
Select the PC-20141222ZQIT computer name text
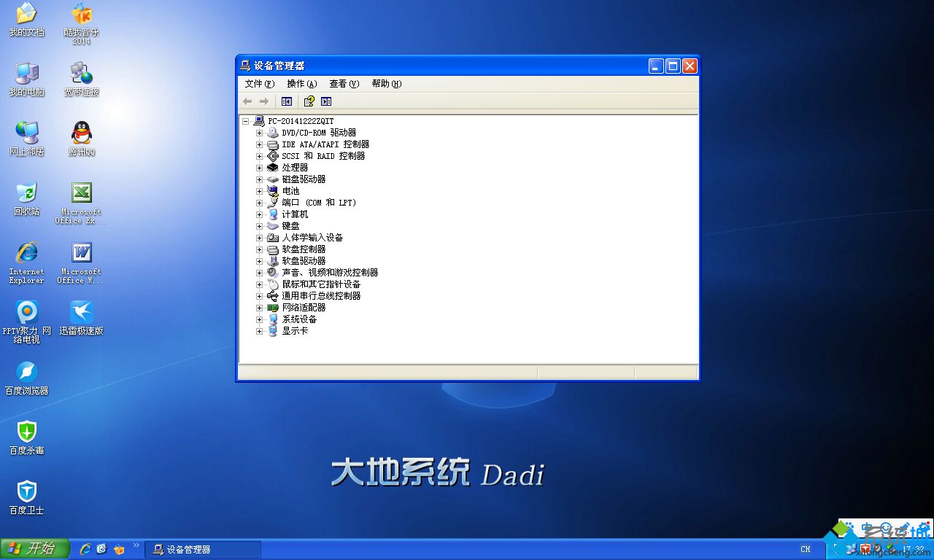click(301, 121)
